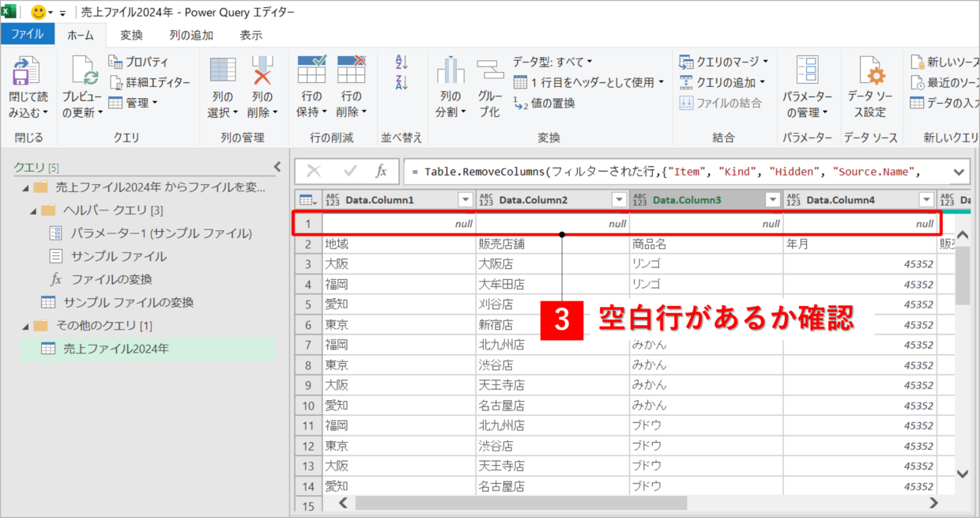Collapse the クエリ pane with its chevron
This screenshot has width=980, height=518.
(x=277, y=167)
